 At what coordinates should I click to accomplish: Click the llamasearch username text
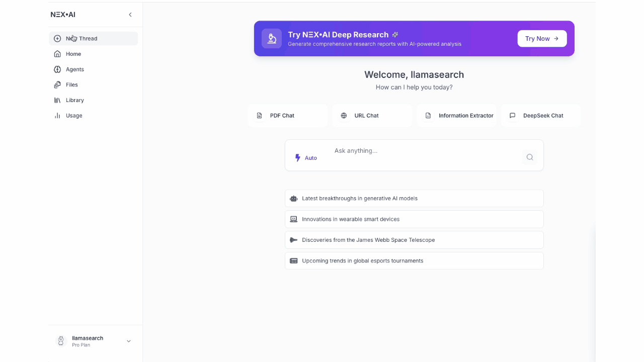tap(88, 338)
